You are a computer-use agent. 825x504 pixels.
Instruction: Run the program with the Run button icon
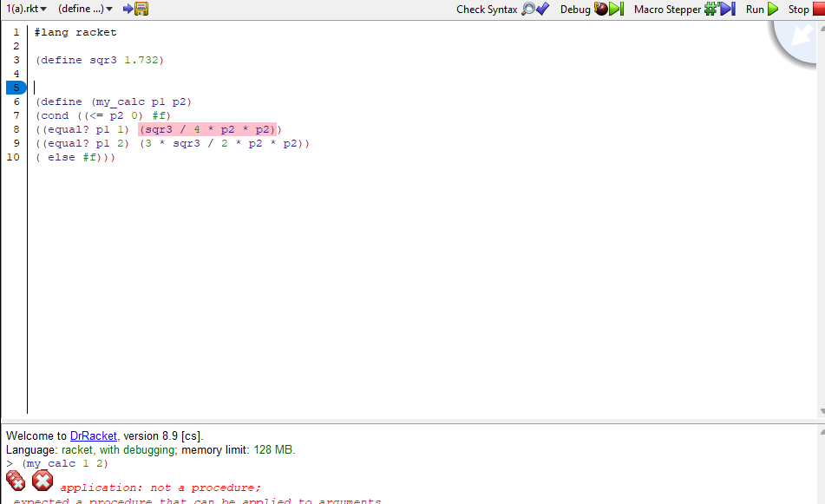[772, 9]
